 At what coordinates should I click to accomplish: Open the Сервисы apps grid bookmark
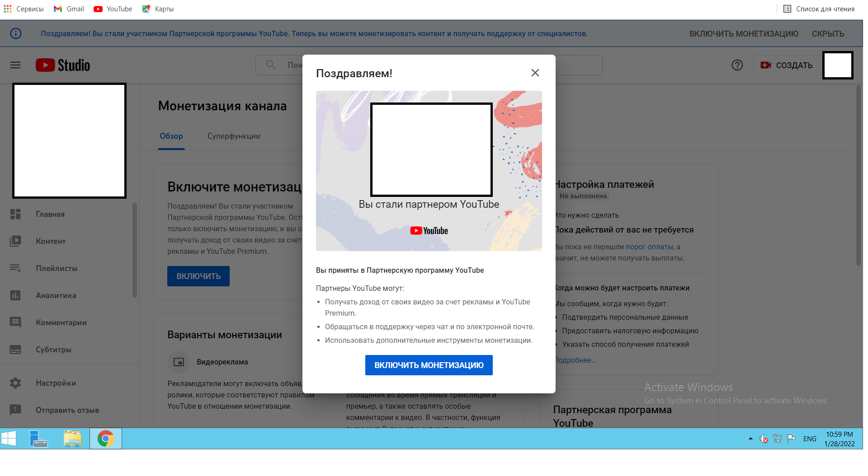pos(24,9)
